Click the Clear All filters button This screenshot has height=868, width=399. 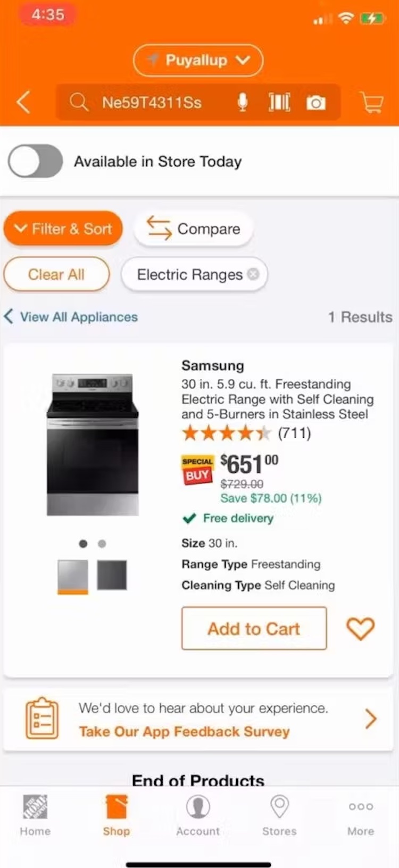(56, 274)
